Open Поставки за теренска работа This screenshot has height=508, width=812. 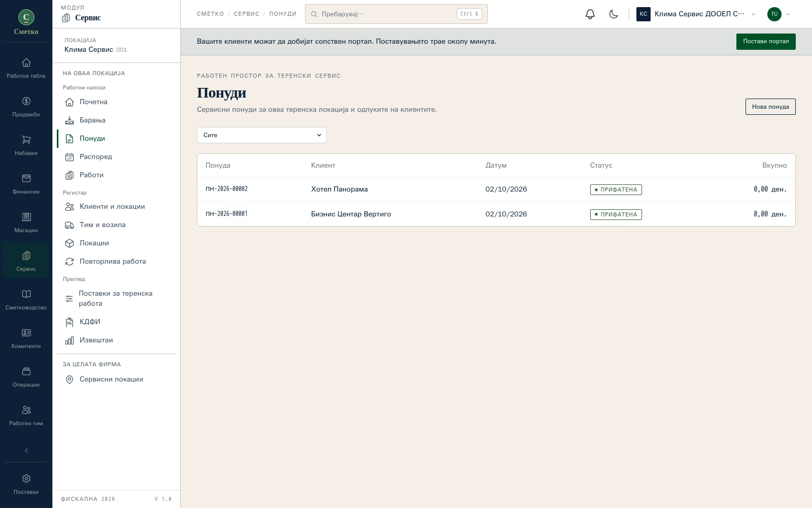coord(117,299)
